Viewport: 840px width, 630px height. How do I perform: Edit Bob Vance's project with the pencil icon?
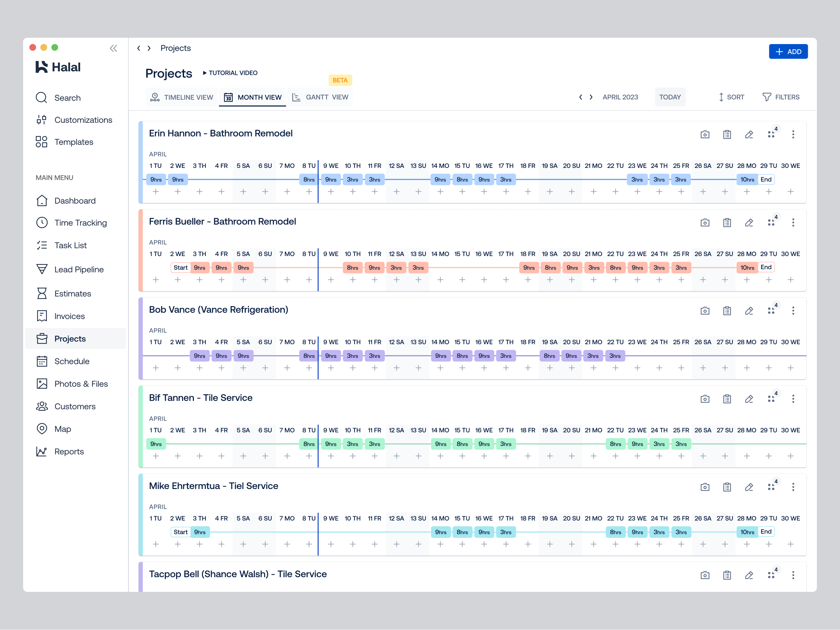pos(749,310)
